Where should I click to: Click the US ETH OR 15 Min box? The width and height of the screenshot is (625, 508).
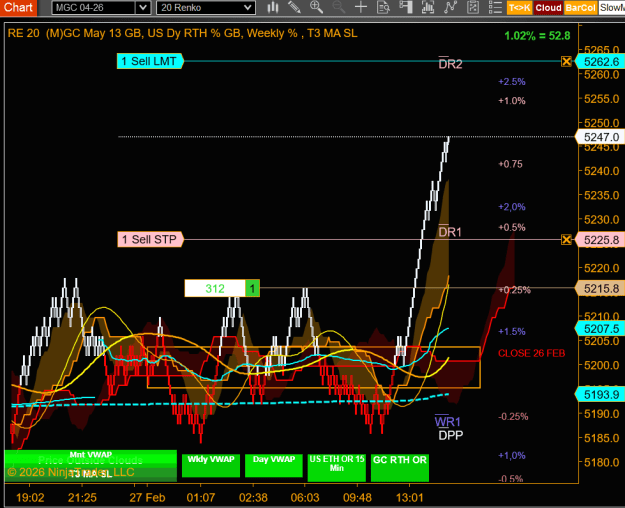point(337,467)
